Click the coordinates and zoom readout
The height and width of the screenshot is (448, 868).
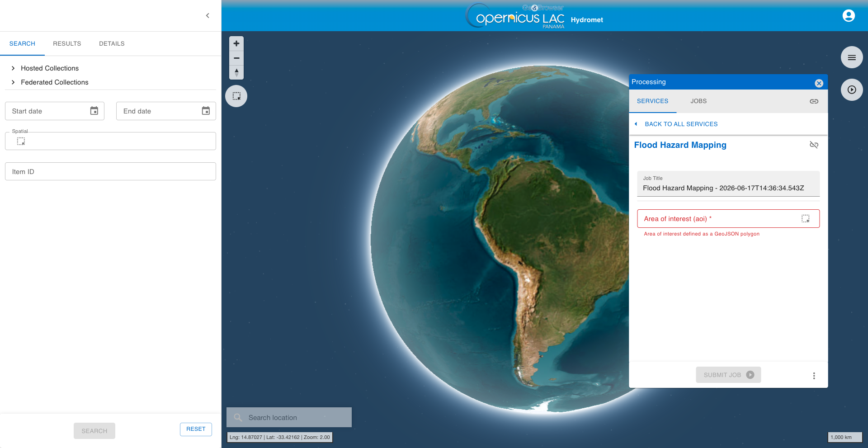[x=280, y=437]
